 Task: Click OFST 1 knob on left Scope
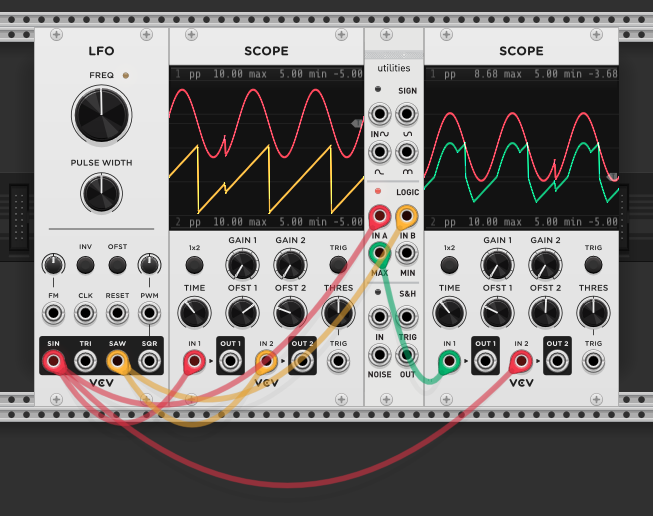tap(242, 313)
